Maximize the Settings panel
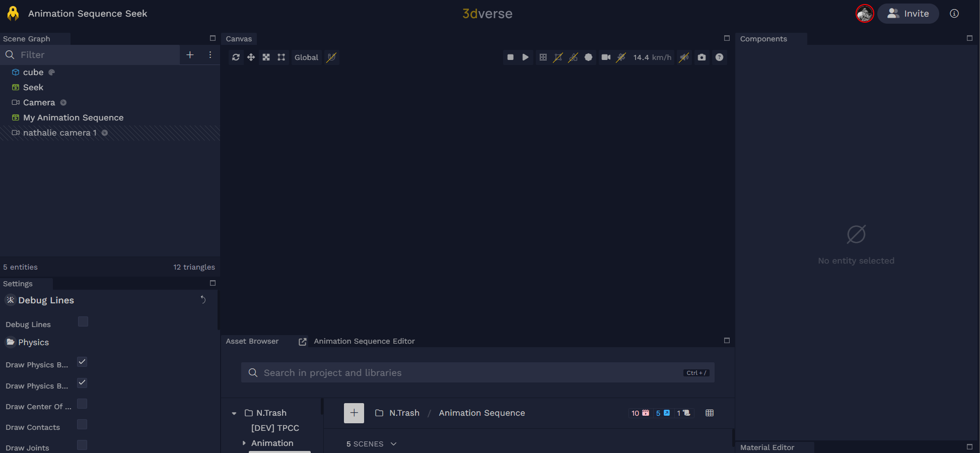Image resolution: width=980 pixels, height=453 pixels. point(213,283)
